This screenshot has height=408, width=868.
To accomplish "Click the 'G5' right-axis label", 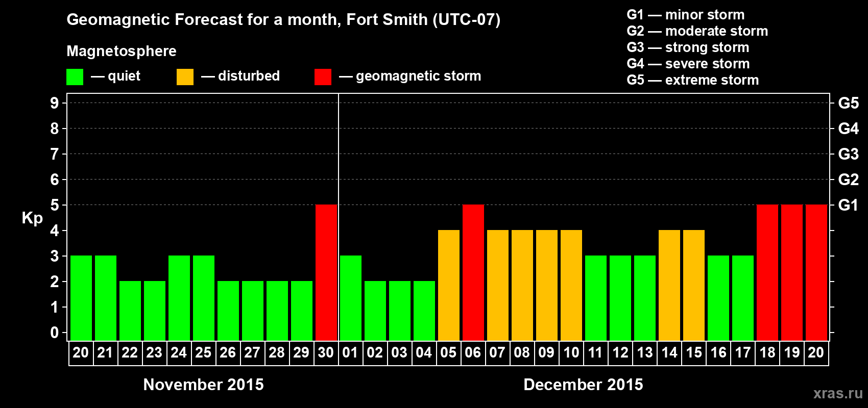I will click(x=849, y=103).
